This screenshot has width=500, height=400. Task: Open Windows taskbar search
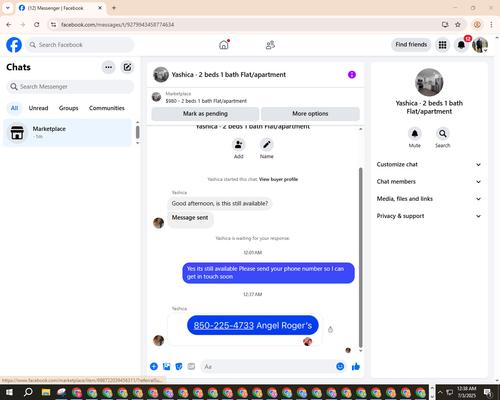28,392
